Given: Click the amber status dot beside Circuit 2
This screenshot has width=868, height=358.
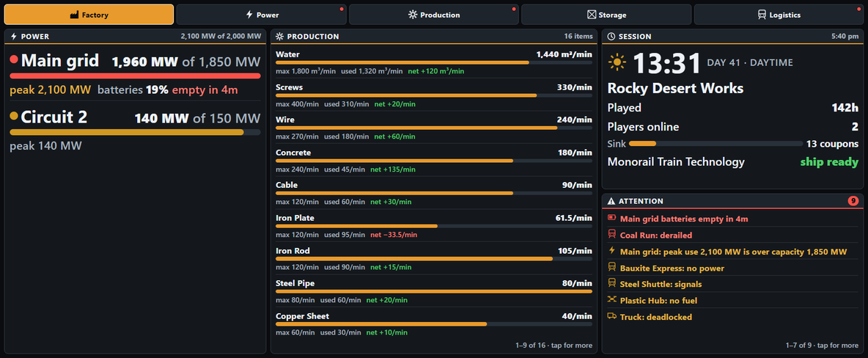Looking at the screenshot, I should point(14,116).
